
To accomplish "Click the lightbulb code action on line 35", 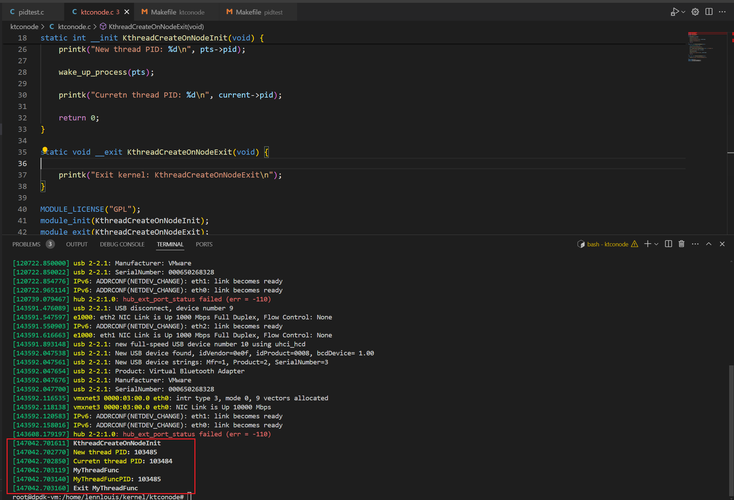I will 44,150.
